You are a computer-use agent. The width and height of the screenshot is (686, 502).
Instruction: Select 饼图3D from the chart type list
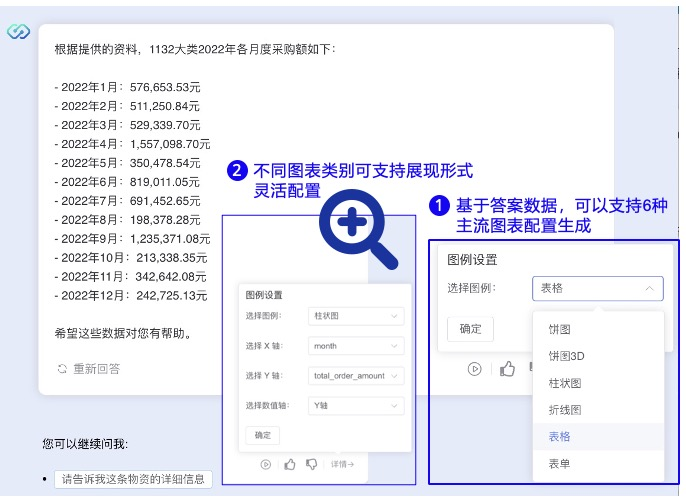[x=567, y=356]
